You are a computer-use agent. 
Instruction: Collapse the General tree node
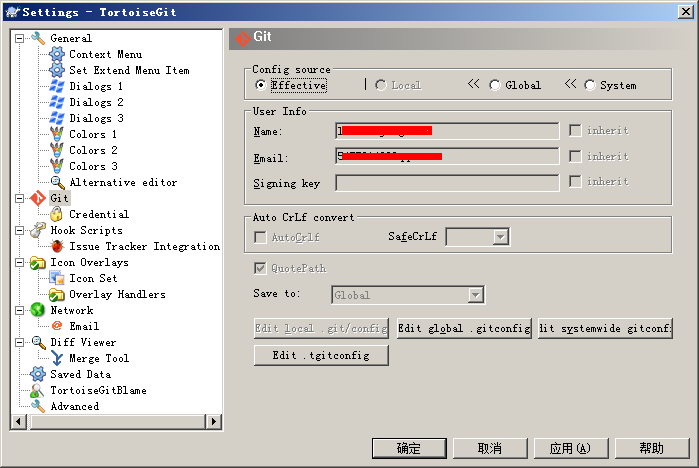[x=19, y=38]
